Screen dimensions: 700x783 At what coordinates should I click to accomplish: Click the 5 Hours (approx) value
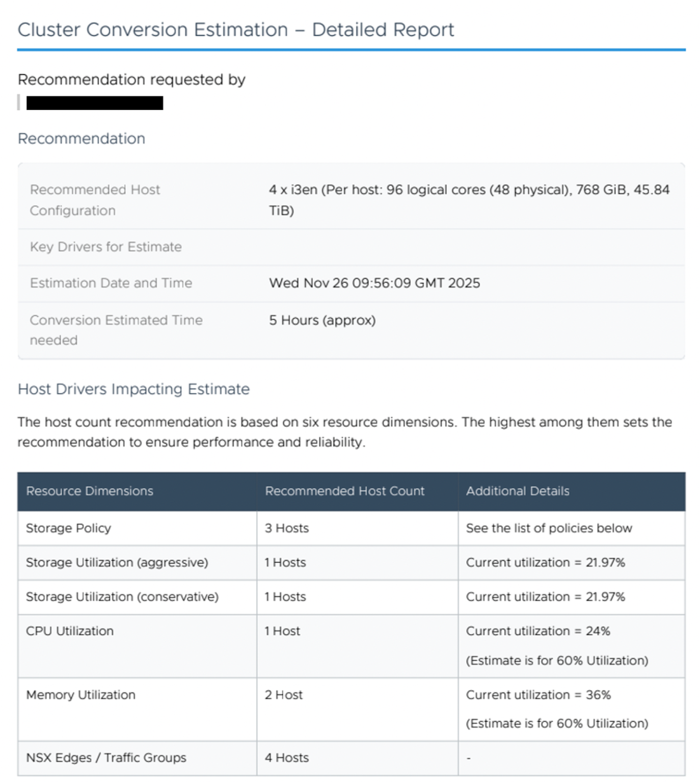pos(322,320)
